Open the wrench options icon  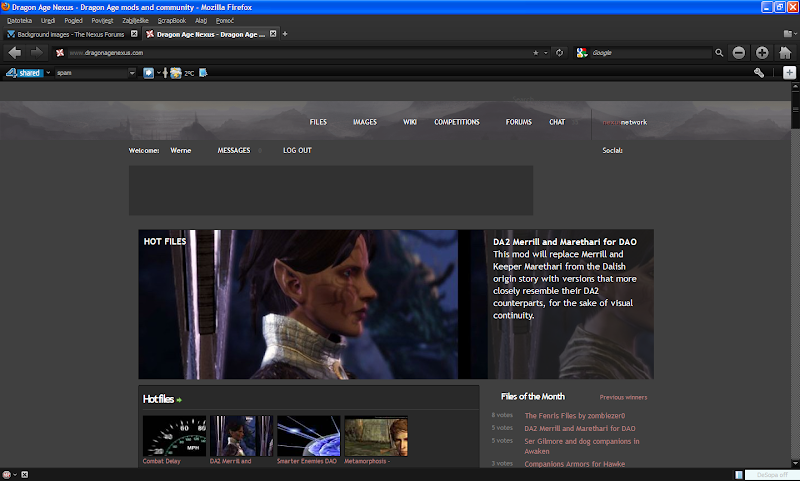tap(759, 73)
